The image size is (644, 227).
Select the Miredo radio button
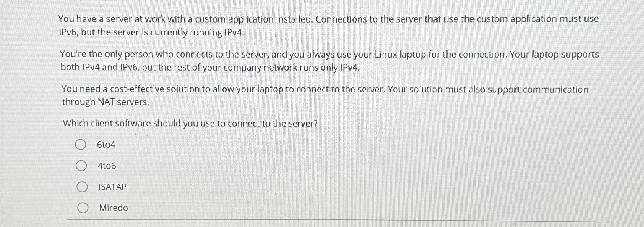point(82,208)
